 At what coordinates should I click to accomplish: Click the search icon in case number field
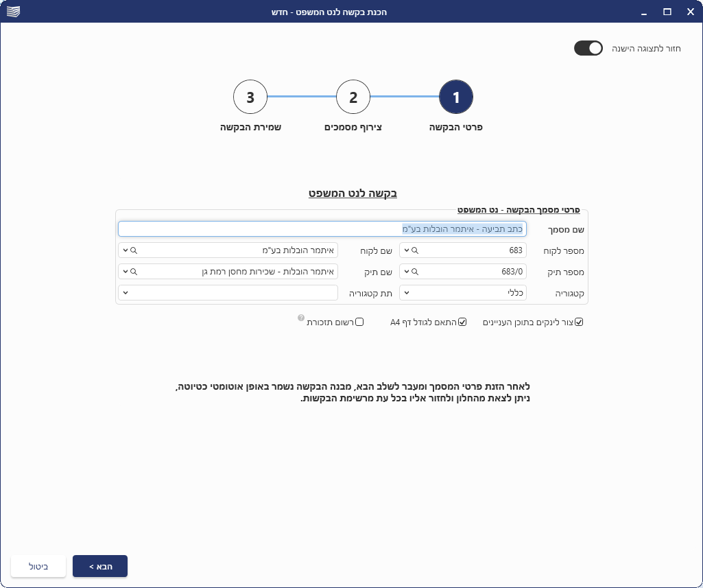pyautogui.click(x=415, y=272)
